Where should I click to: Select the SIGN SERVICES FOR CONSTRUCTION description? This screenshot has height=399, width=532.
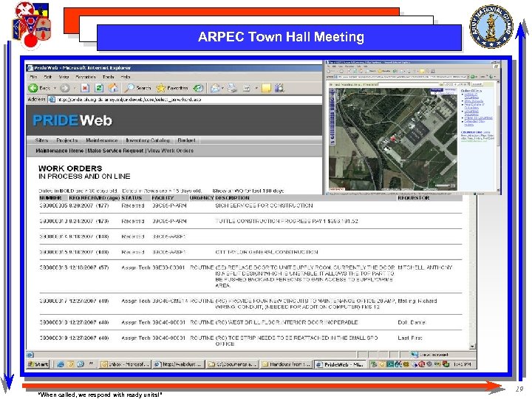(264, 205)
